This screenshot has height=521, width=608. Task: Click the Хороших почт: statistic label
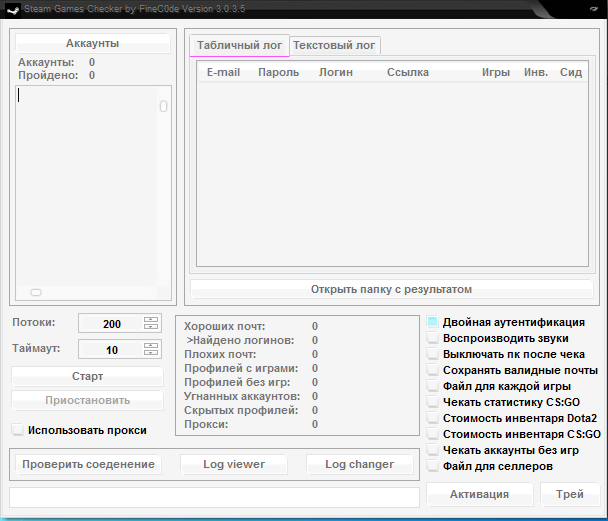pyautogui.click(x=225, y=326)
